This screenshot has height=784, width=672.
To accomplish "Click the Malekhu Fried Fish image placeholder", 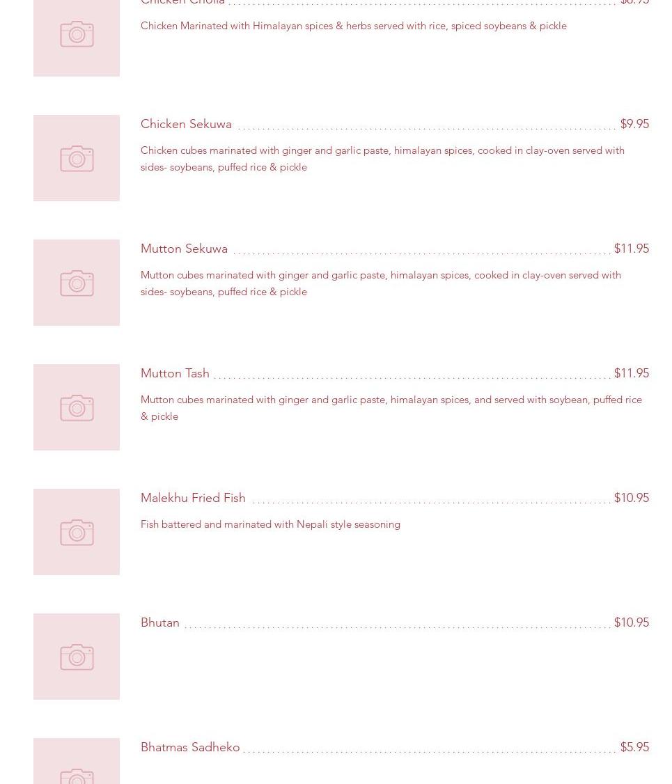I will 77,532.
